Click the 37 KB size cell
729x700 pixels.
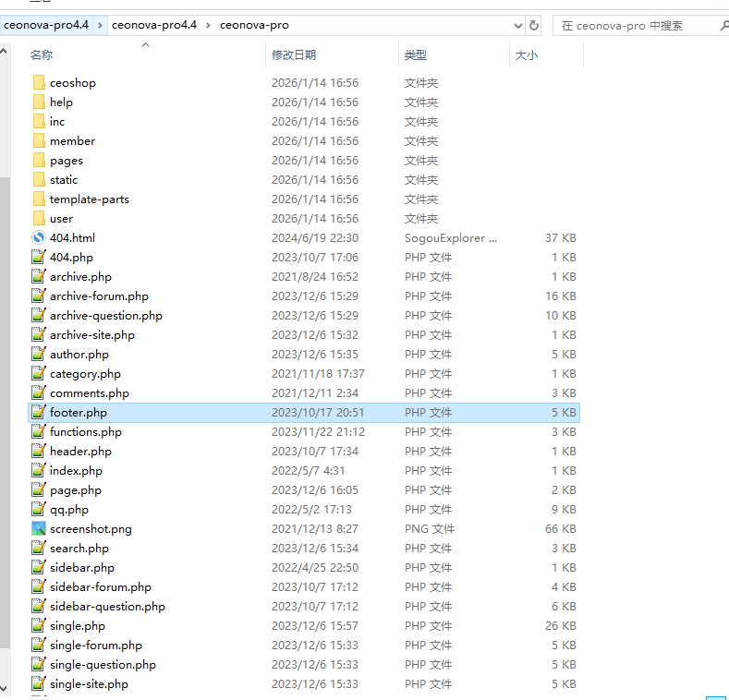click(x=560, y=238)
